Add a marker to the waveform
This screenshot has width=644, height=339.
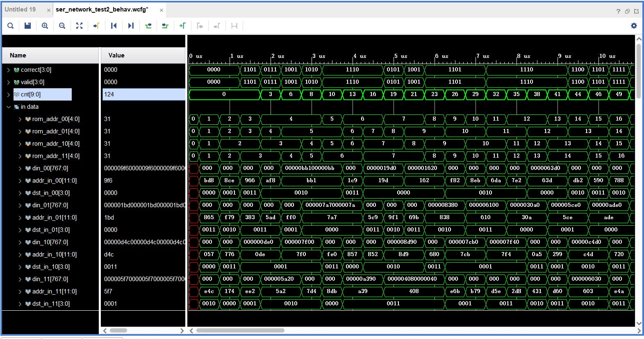click(183, 26)
